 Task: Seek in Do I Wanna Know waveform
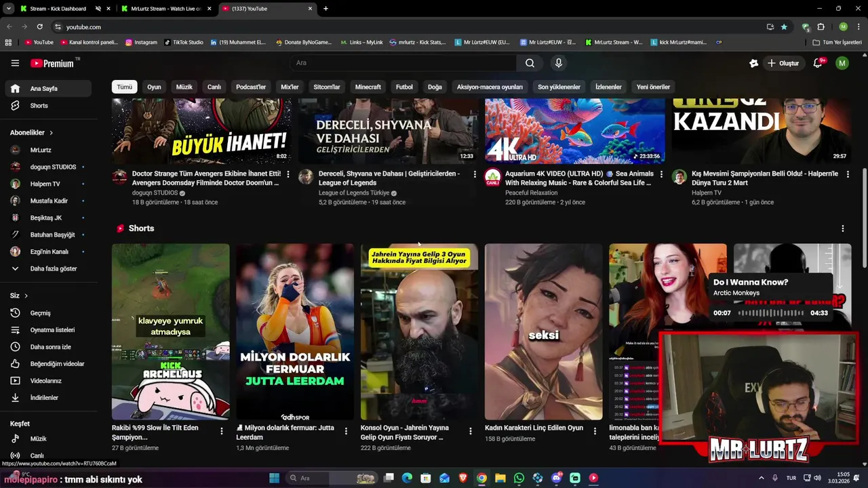point(771,313)
